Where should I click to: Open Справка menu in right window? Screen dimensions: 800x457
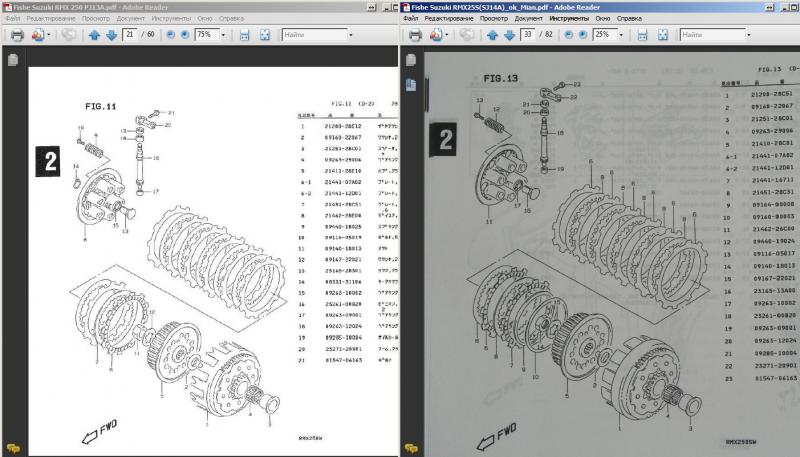tap(629, 18)
